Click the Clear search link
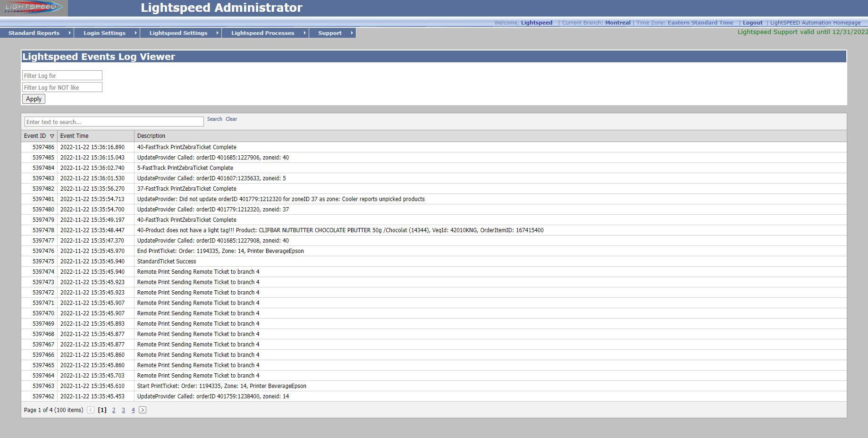 pyautogui.click(x=231, y=119)
